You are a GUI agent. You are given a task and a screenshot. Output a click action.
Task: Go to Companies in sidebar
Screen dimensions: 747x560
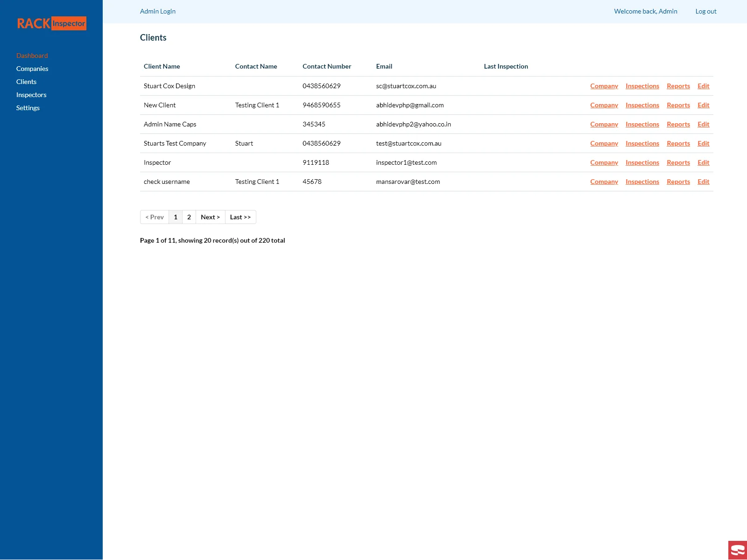(x=32, y=69)
